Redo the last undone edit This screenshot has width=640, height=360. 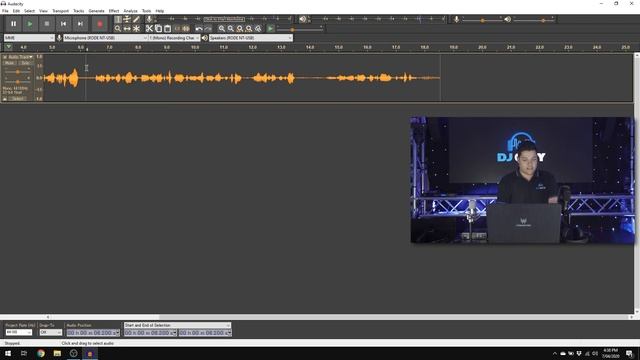click(x=208, y=29)
